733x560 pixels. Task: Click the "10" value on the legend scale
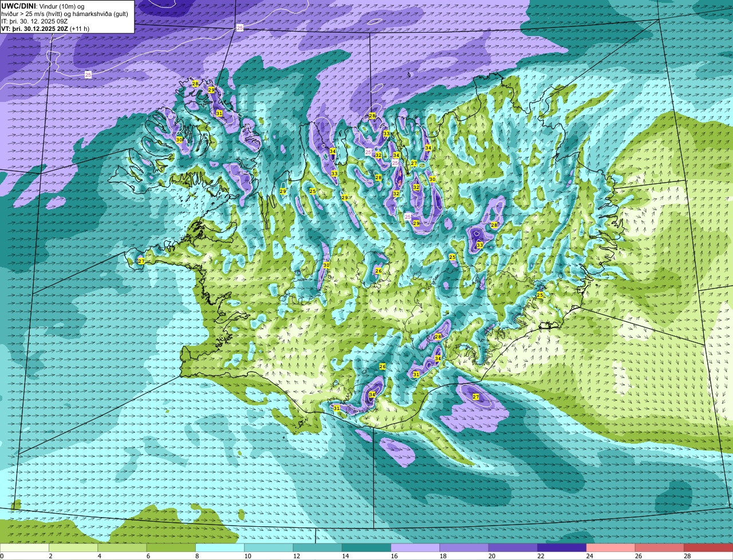coord(247,556)
